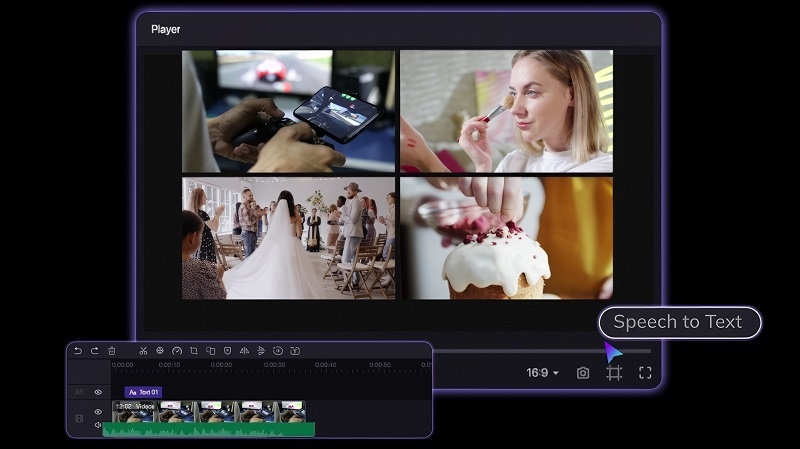Click the Speech to Text button
Viewport: 800px width, 449px height.
pyautogui.click(x=679, y=322)
